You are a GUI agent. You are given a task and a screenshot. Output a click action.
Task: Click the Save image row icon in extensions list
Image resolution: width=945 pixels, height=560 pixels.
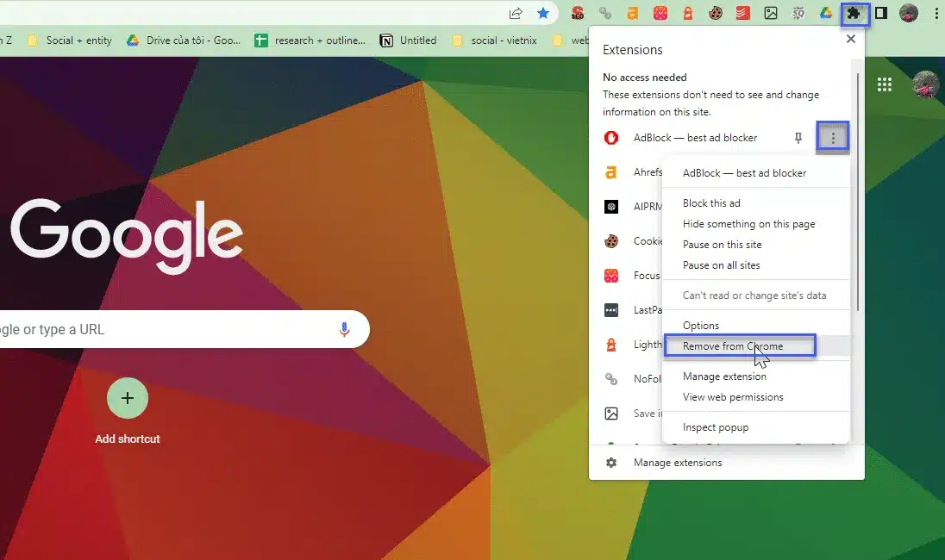[611, 413]
